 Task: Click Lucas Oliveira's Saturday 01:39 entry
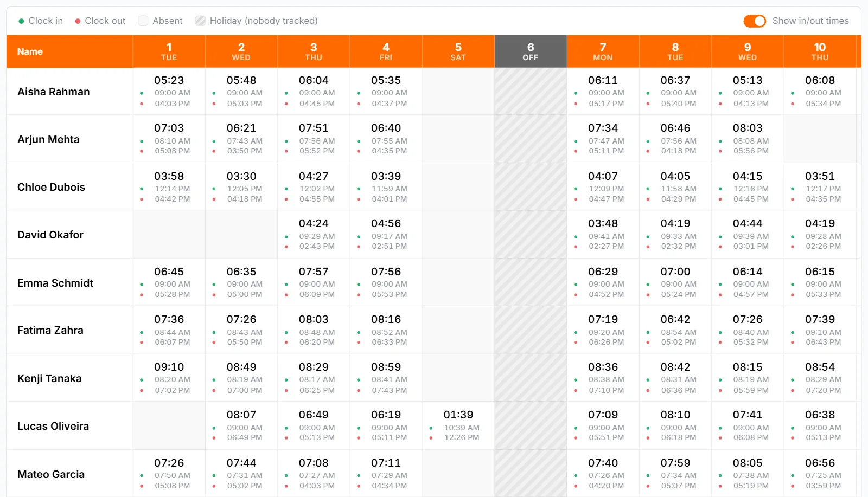458,426
